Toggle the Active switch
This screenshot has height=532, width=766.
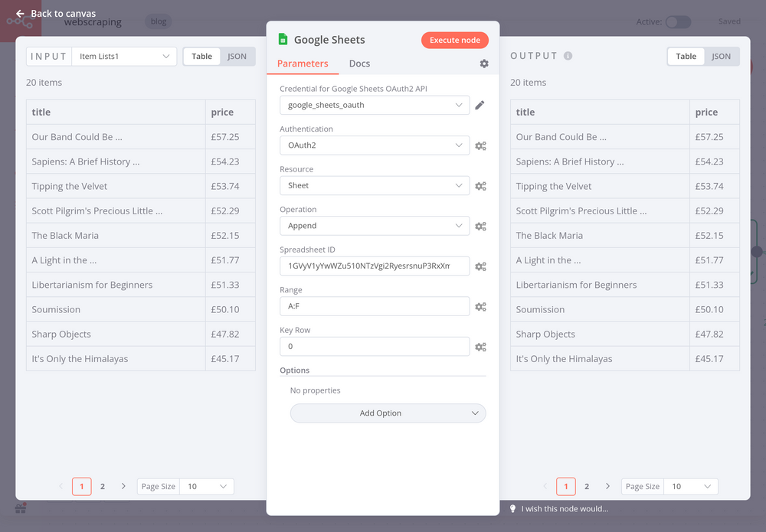coord(678,23)
